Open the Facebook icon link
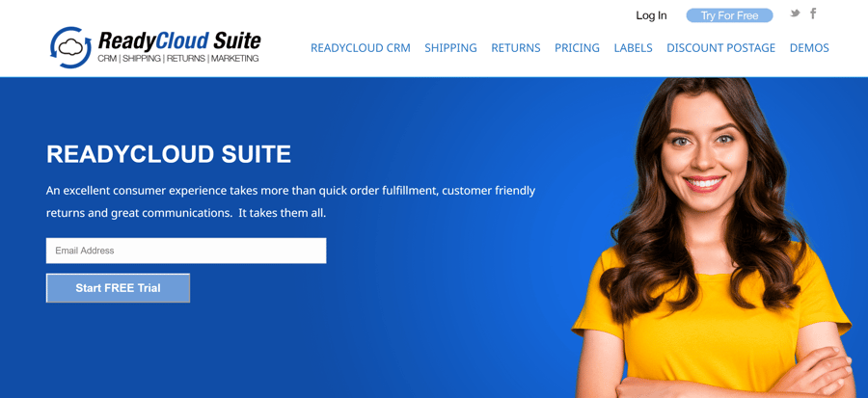The image size is (868, 398). [x=813, y=13]
